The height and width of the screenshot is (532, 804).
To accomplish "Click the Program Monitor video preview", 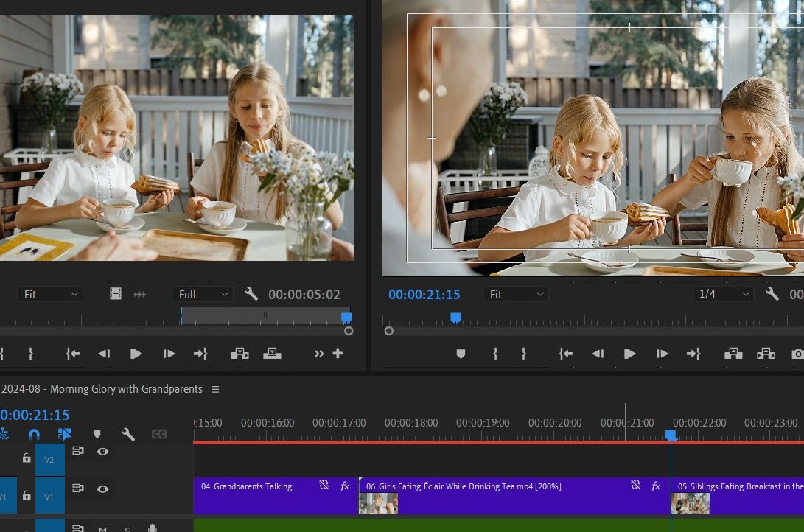I will coord(593,138).
